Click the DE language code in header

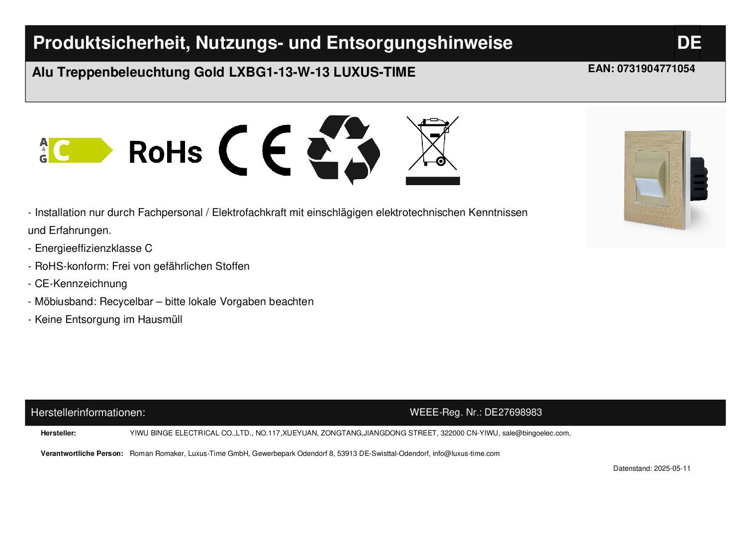pos(689,43)
